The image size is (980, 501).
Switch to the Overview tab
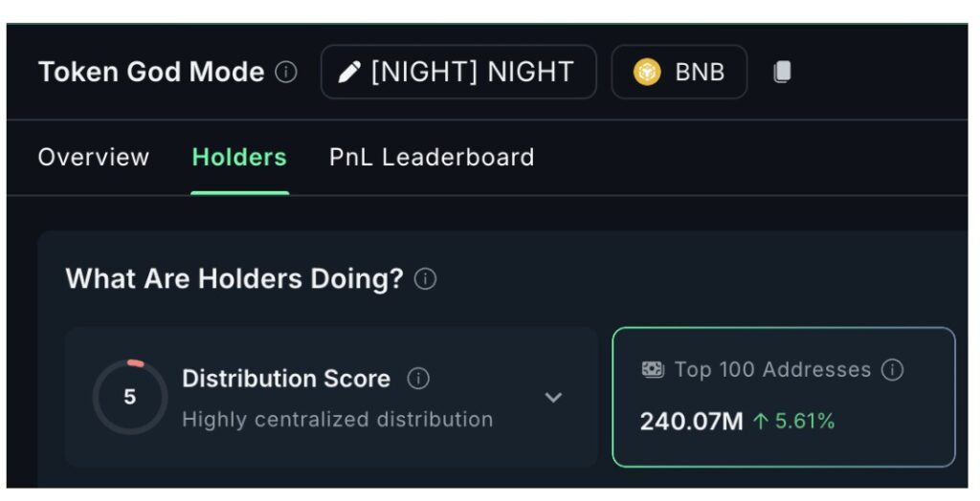click(x=94, y=158)
